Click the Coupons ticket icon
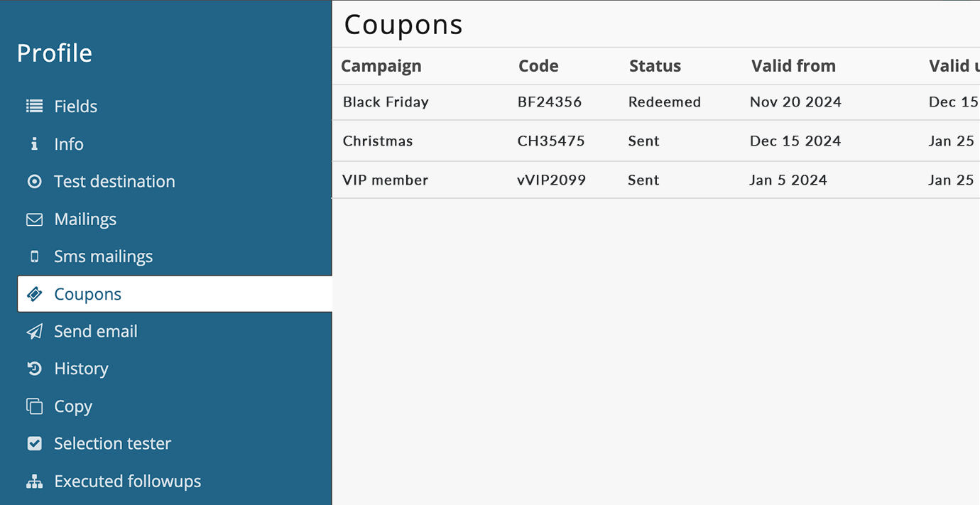 (x=34, y=294)
